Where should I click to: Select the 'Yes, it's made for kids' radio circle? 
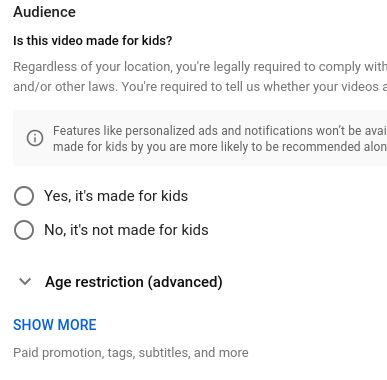[24, 196]
